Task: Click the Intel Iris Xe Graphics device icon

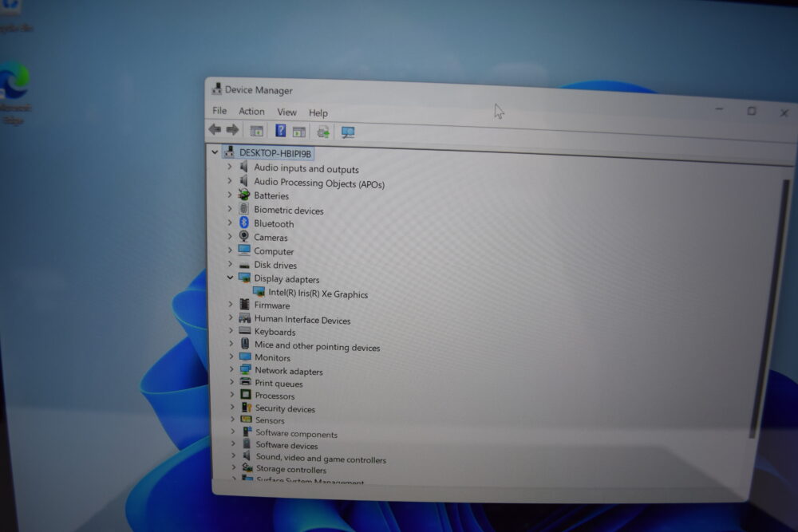Action: click(259, 292)
